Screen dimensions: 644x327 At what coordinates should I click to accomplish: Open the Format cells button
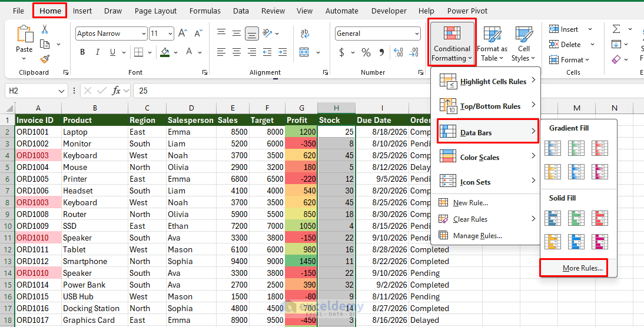569,59
